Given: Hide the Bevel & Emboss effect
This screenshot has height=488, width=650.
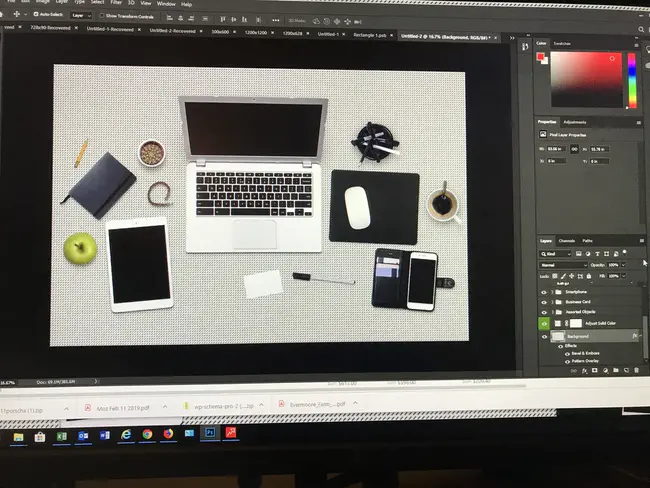Looking at the screenshot, I should pyautogui.click(x=567, y=354).
